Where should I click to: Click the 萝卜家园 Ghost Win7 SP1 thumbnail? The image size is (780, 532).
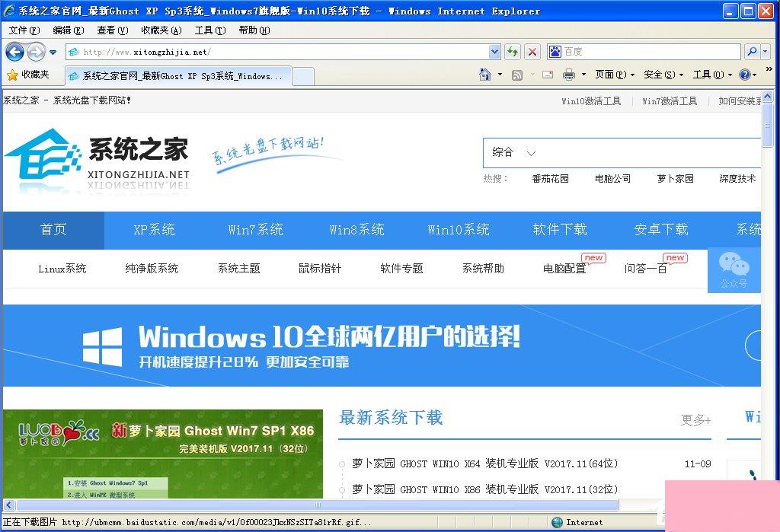[163, 454]
